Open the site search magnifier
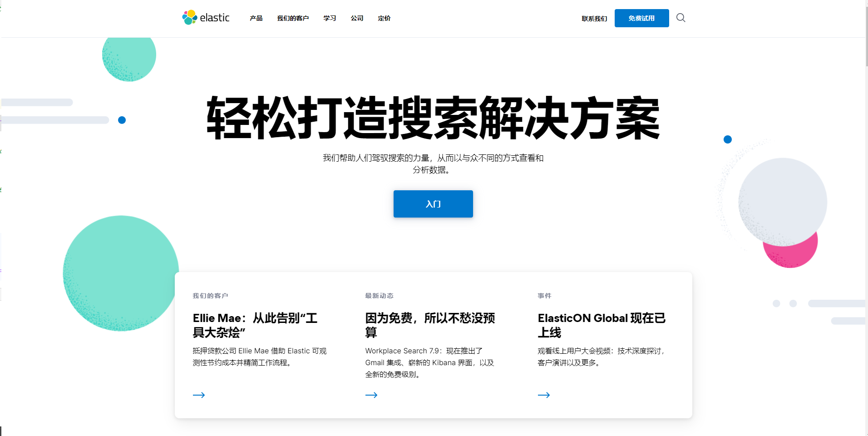The image size is (868, 436). point(680,18)
